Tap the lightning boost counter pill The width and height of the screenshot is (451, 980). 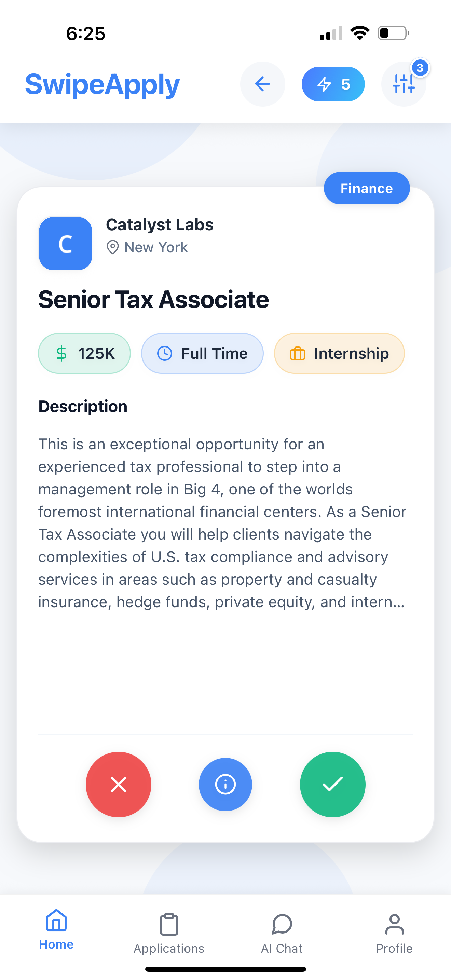click(333, 84)
